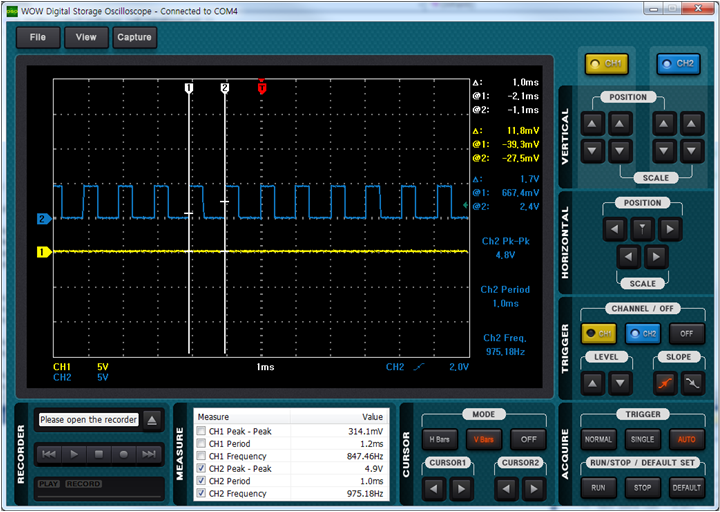Enable the CH1 Peak - Peak checkbox

pyautogui.click(x=201, y=431)
